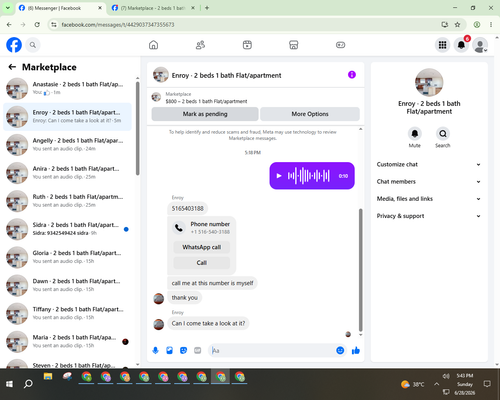Open the Marketplace storefront icon
The width and height of the screenshot is (500, 400).
[x=294, y=45]
